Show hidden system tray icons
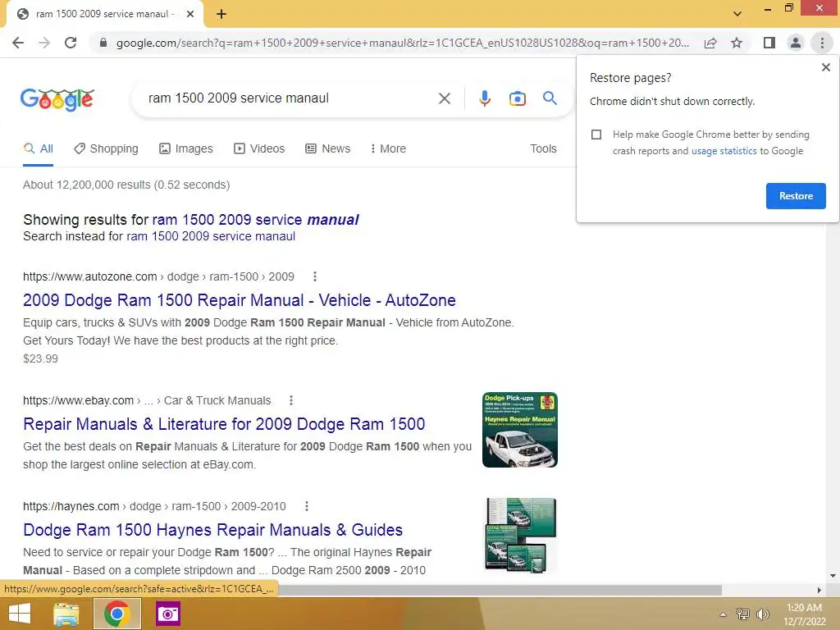The image size is (840, 630). pyautogui.click(x=724, y=614)
